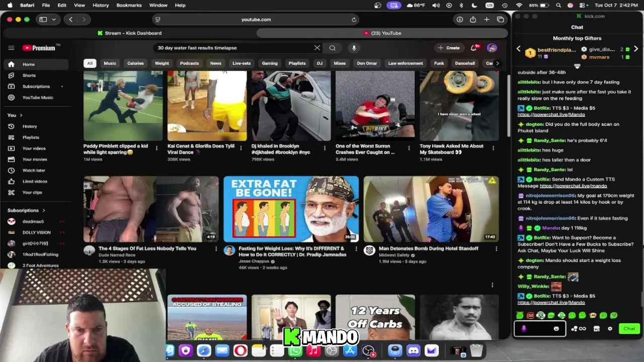Click the Midwest Safety channel name
The image size is (644, 362).
point(394,255)
